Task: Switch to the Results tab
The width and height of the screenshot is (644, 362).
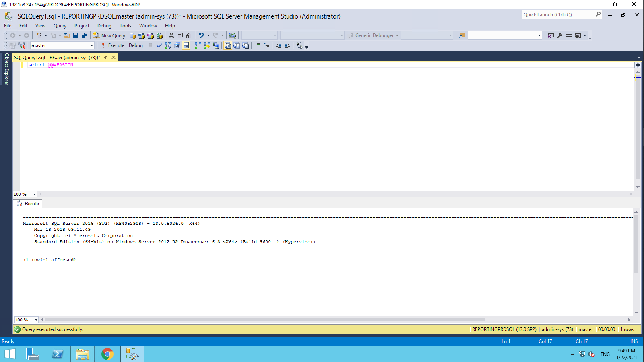Action: tap(28, 204)
